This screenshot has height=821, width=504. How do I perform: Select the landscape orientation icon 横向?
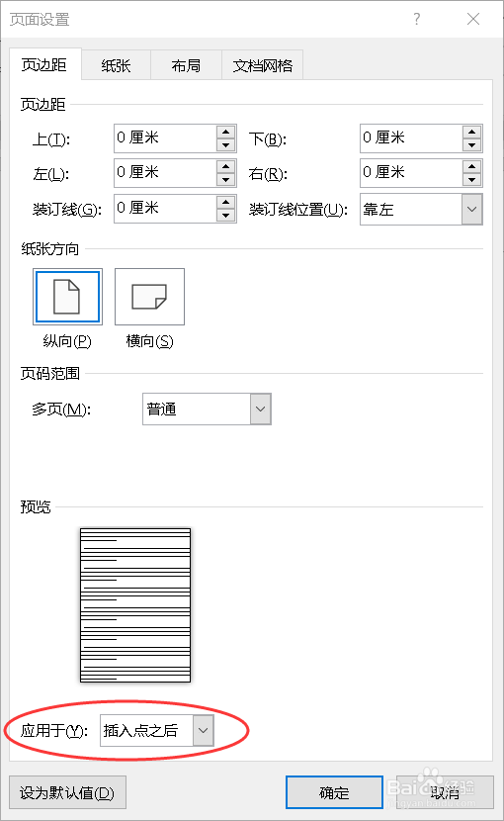149,297
